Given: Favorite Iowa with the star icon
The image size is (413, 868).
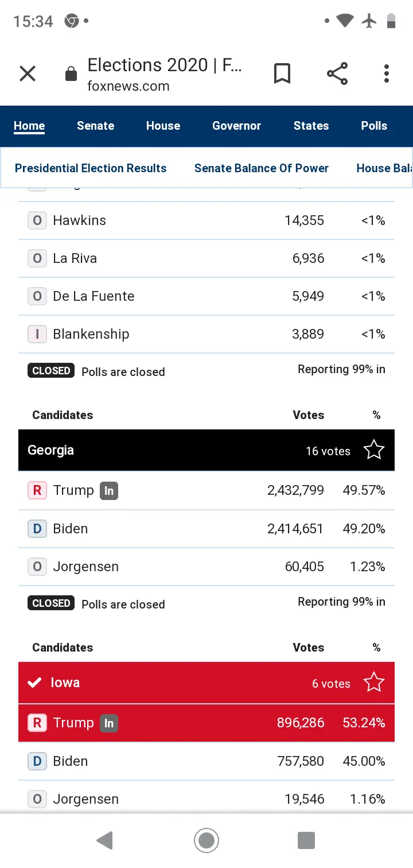Looking at the screenshot, I should point(374,683).
